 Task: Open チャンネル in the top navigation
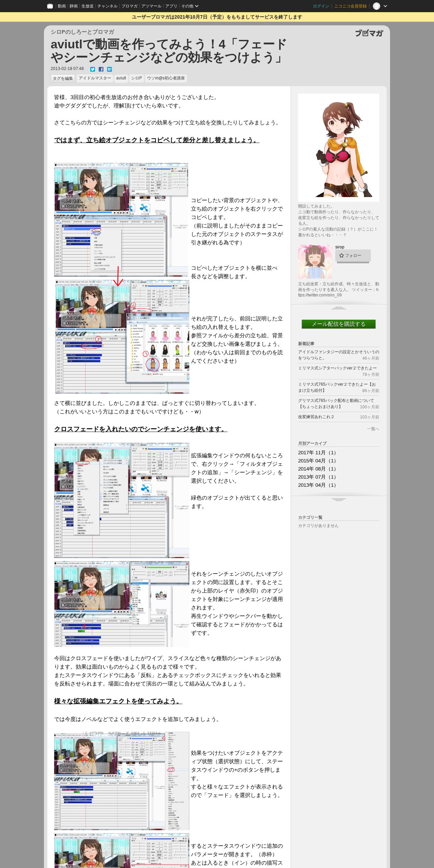107,6
